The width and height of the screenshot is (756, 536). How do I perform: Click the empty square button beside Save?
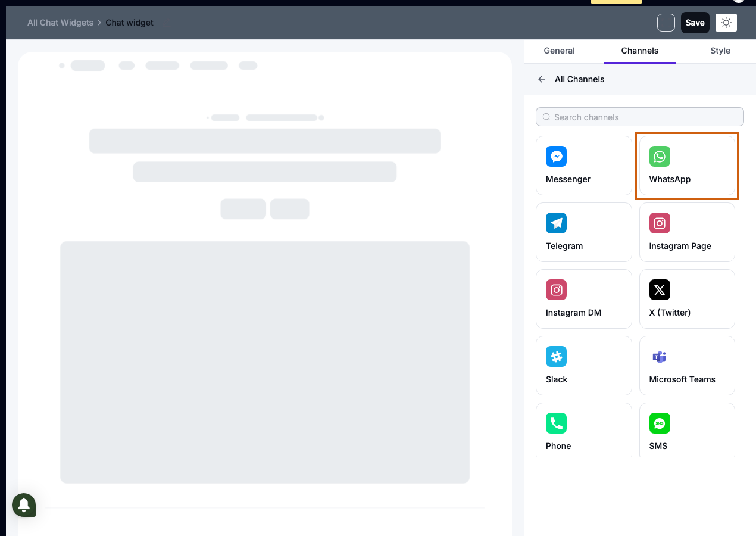click(x=666, y=23)
